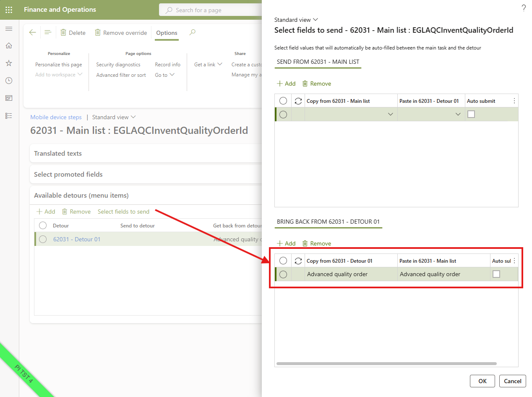The height and width of the screenshot is (397, 532).
Task: Click Paste in cell Advanced quality order
Action: pyautogui.click(x=444, y=274)
